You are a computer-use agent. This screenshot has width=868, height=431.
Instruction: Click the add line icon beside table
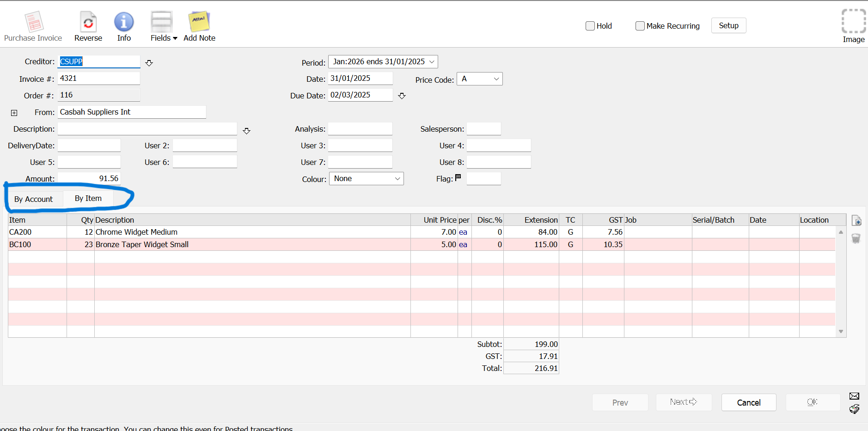[x=856, y=221]
